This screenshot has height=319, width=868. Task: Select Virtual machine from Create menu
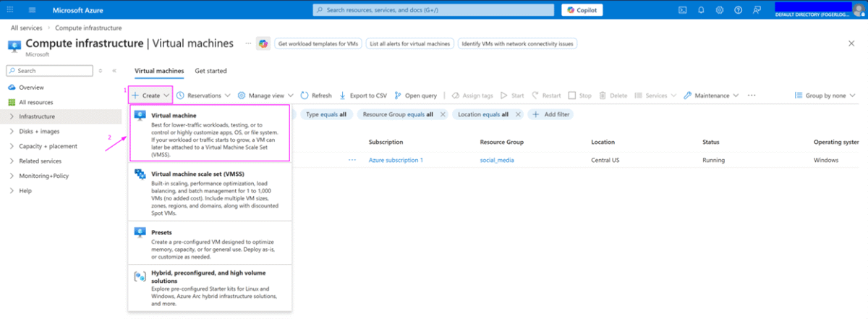tap(210, 134)
